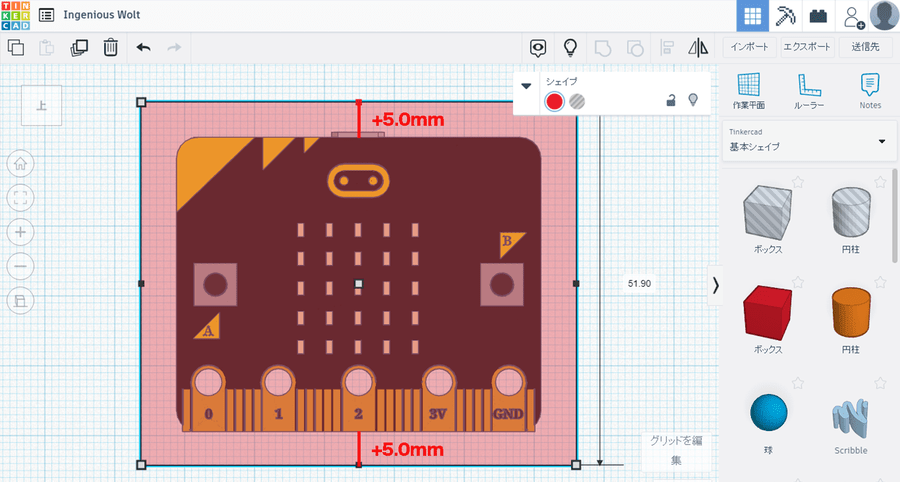Click the Mirror tool icon
Viewport: 900px width, 482px height.
[x=698, y=48]
